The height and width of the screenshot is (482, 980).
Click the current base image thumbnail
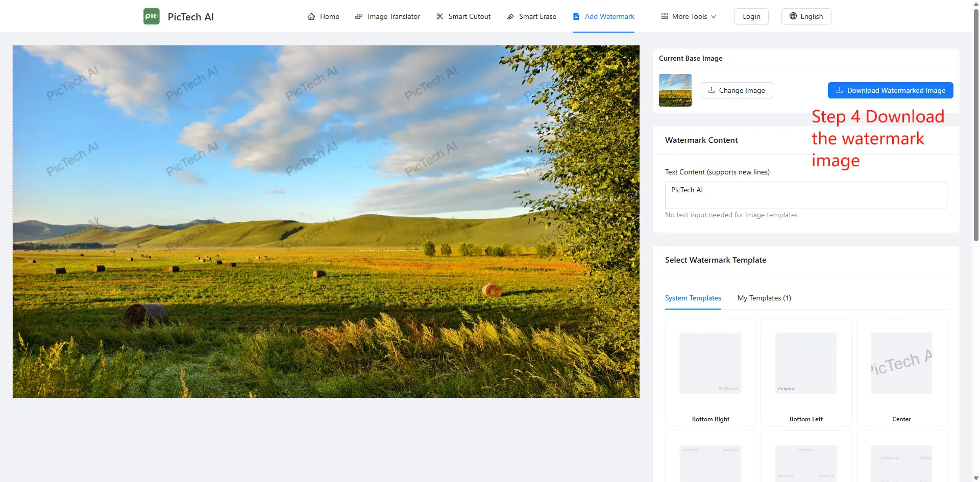(675, 90)
